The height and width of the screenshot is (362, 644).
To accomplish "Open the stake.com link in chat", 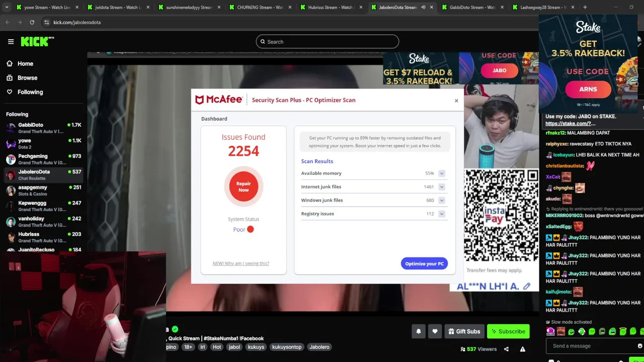I will point(570,124).
